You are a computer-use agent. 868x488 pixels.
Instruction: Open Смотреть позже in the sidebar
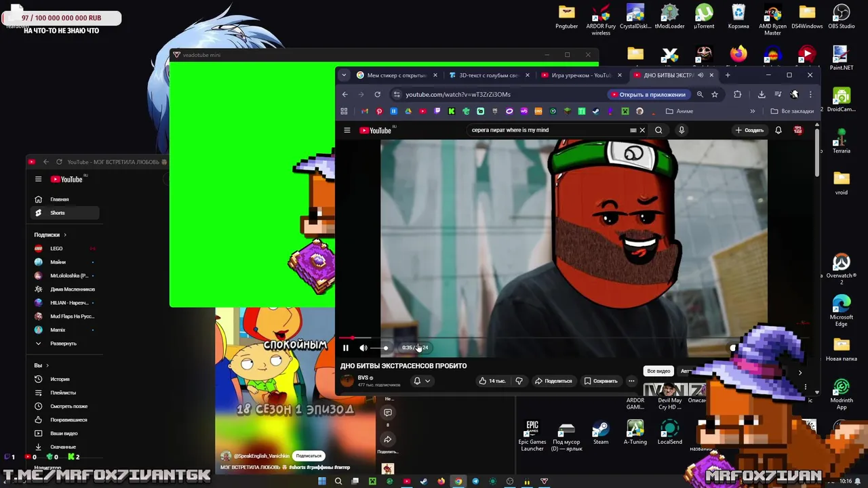65,406
